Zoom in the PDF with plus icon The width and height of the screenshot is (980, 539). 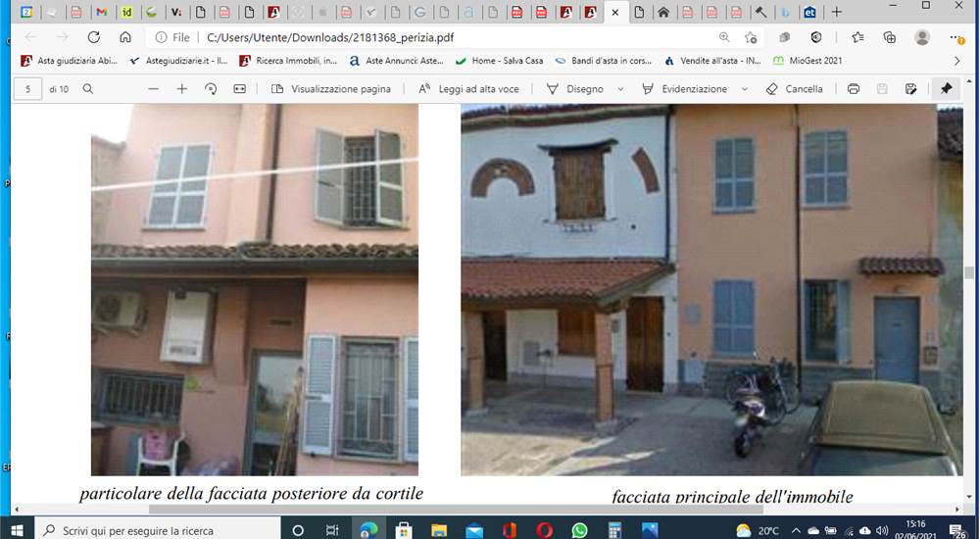coord(182,89)
